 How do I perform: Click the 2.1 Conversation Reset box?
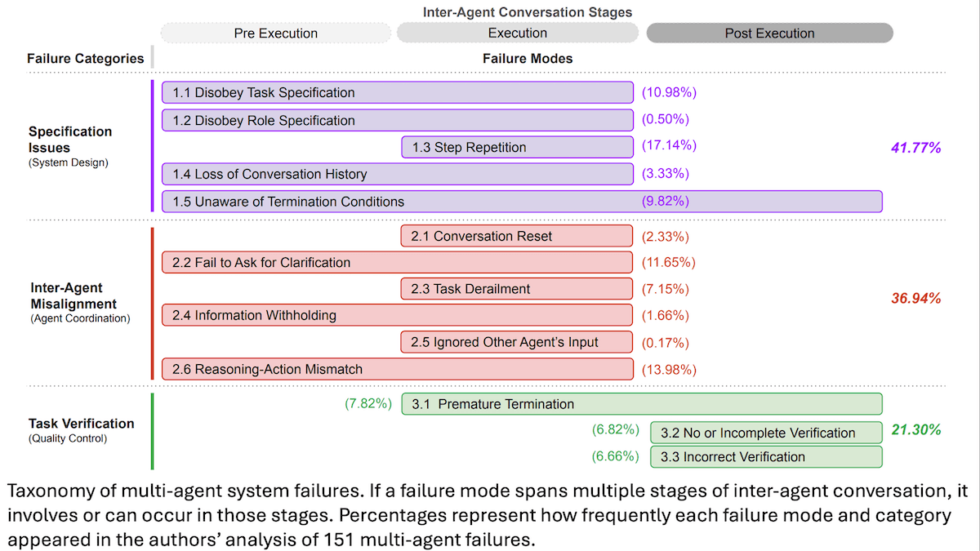point(517,236)
